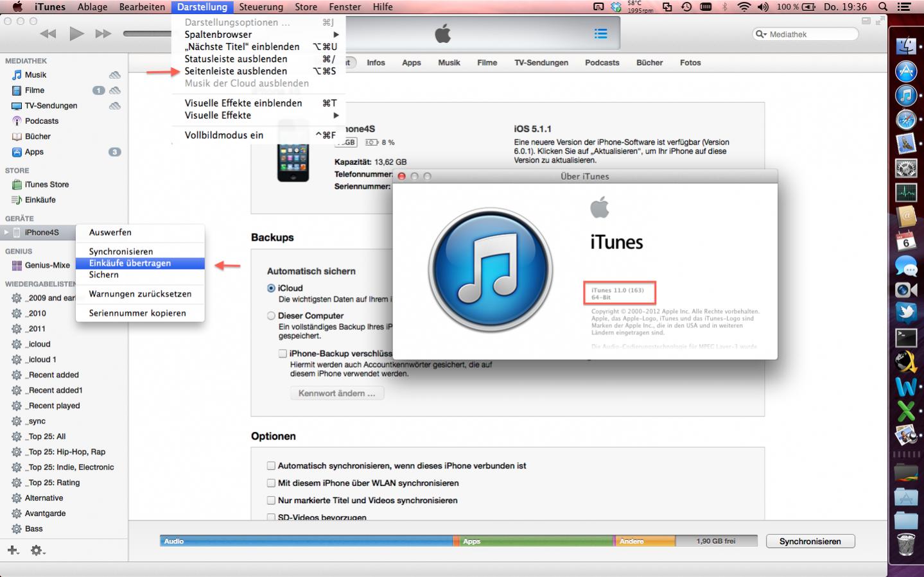Open the Mediathek search dropdown

coord(761,35)
